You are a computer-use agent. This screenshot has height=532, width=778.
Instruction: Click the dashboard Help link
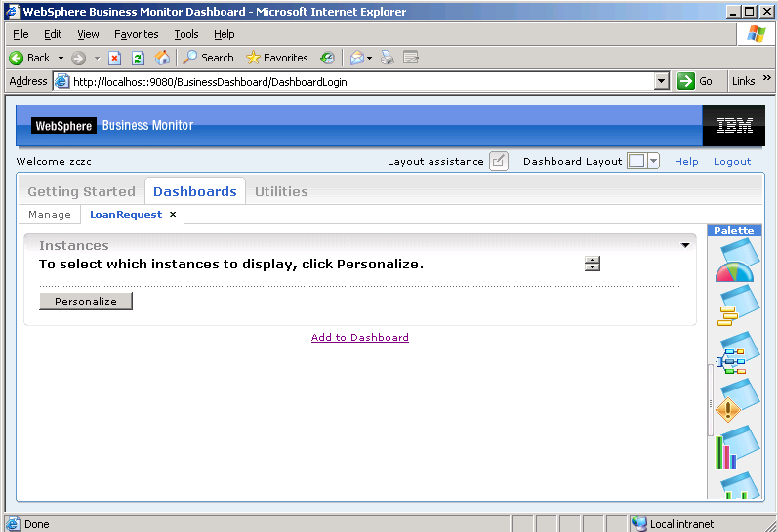[686, 161]
